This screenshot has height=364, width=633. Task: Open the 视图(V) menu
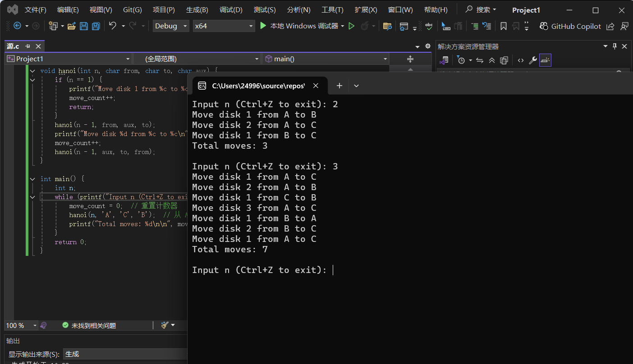pos(101,9)
